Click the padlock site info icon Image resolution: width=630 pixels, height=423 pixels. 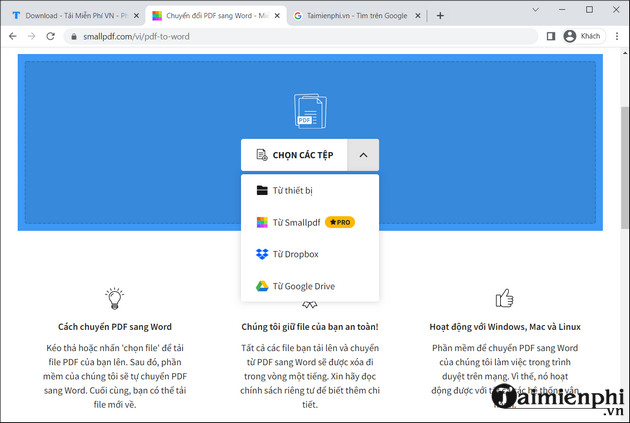[73, 36]
